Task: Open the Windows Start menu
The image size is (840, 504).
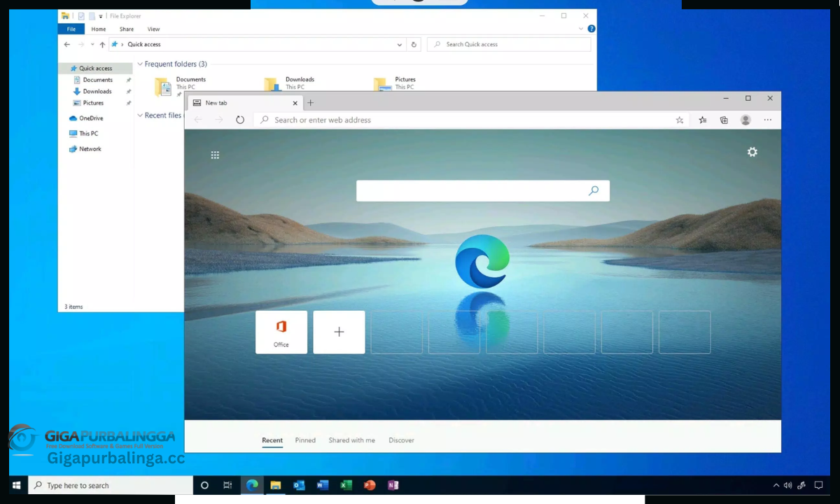Action: point(17,485)
